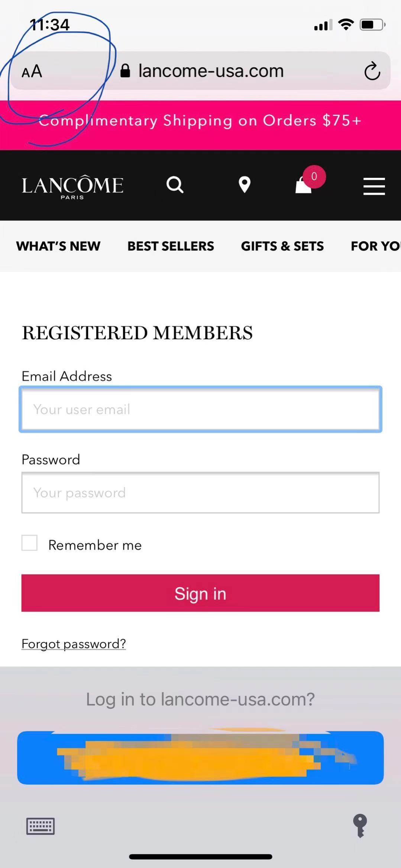Viewport: 401px width, 868px height.
Task: Tap the Password input field
Action: pyautogui.click(x=200, y=493)
